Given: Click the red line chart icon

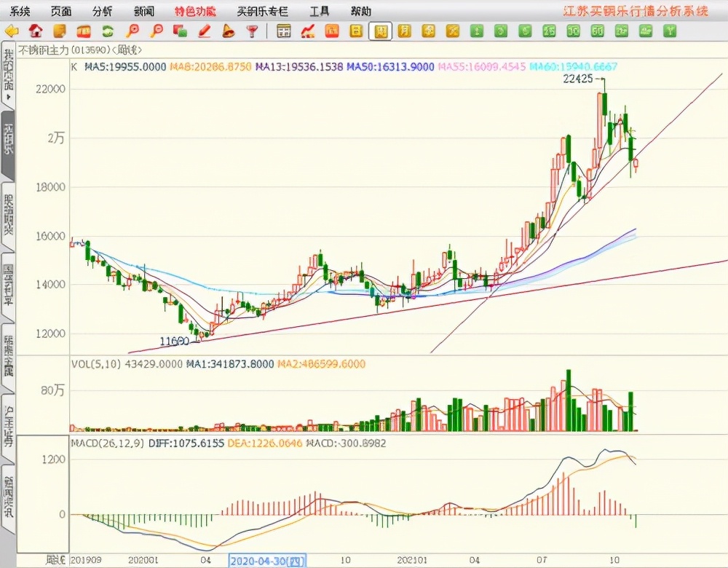Looking at the screenshot, I should [307, 31].
